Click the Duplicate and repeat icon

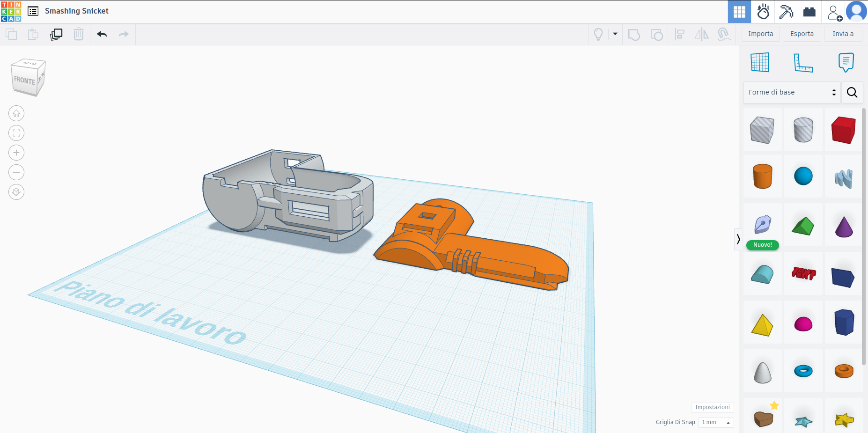56,34
